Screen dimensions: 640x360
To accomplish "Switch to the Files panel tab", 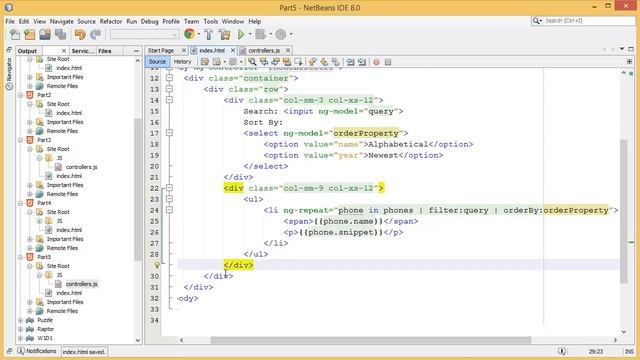I will pos(105,51).
